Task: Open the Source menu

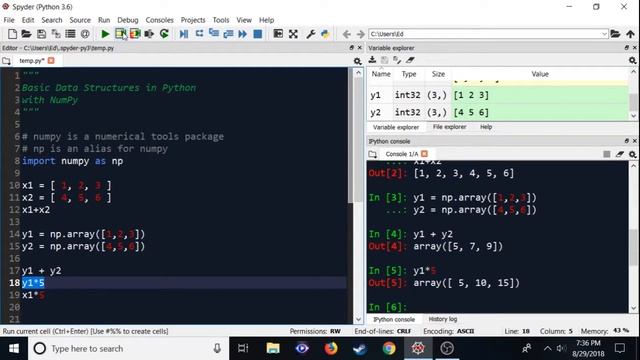Action: coord(80,20)
